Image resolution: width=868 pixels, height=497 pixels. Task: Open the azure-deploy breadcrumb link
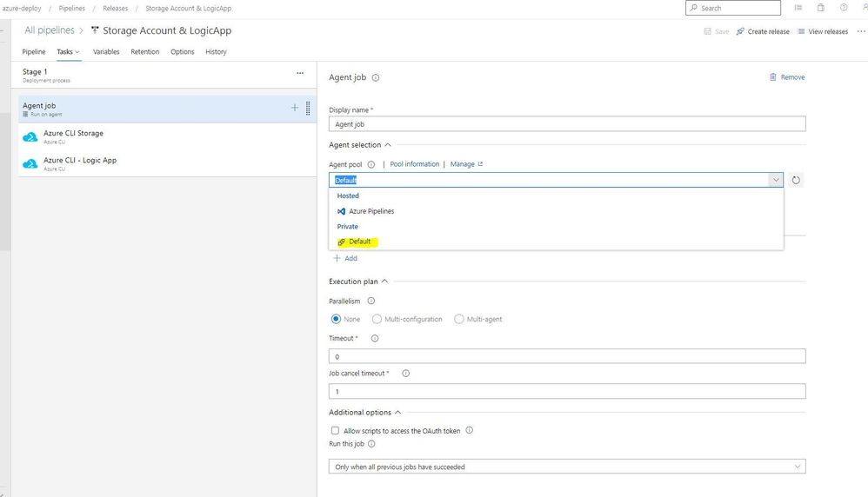click(21, 9)
